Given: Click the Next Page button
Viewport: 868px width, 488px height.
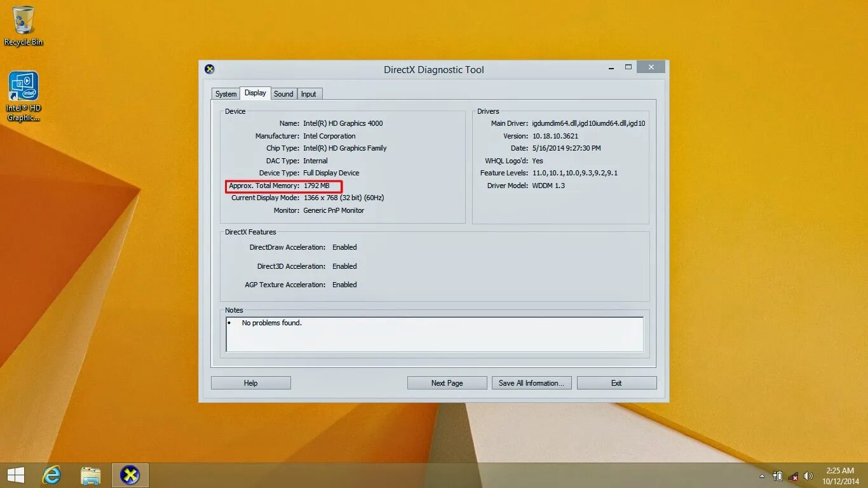Looking at the screenshot, I should tap(447, 383).
